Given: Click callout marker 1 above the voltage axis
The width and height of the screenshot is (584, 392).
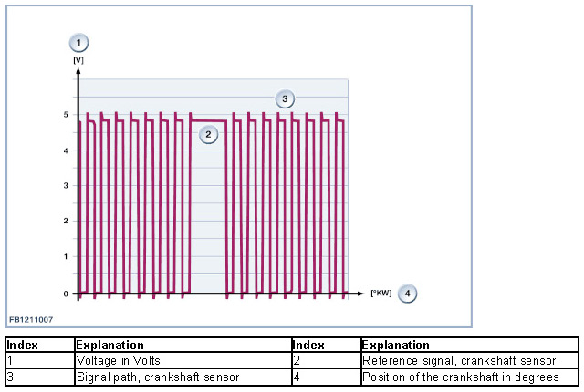Looking at the screenshot, I should [x=79, y=43].
